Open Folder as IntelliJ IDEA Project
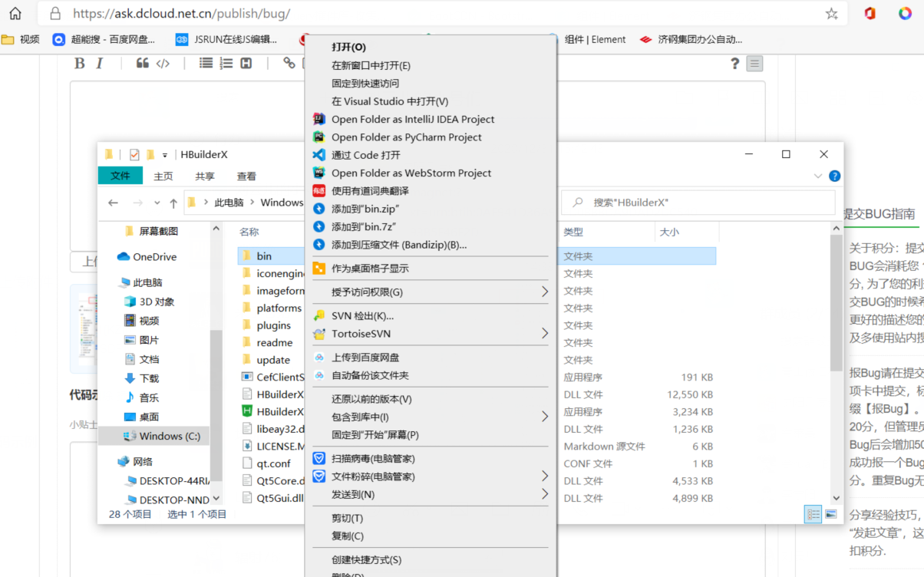Viewport: 924px width, 577px height. click(x=412, y=119)
